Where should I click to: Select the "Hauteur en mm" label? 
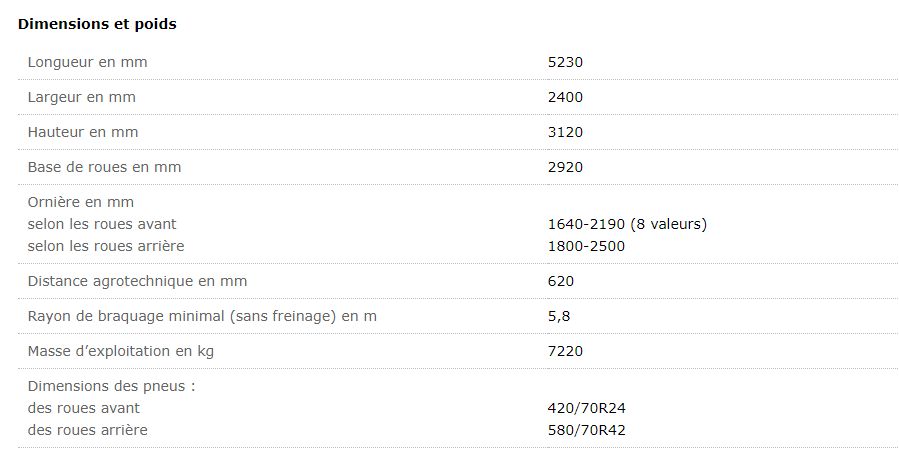[83, 132]
